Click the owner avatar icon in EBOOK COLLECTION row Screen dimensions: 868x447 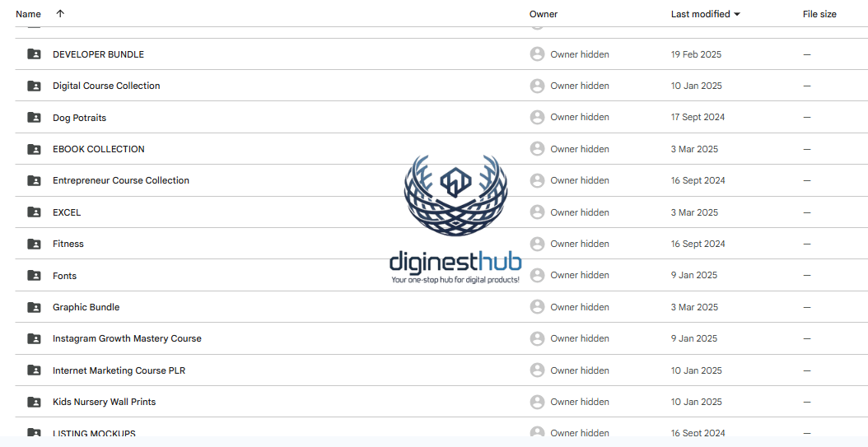(537, 149)
